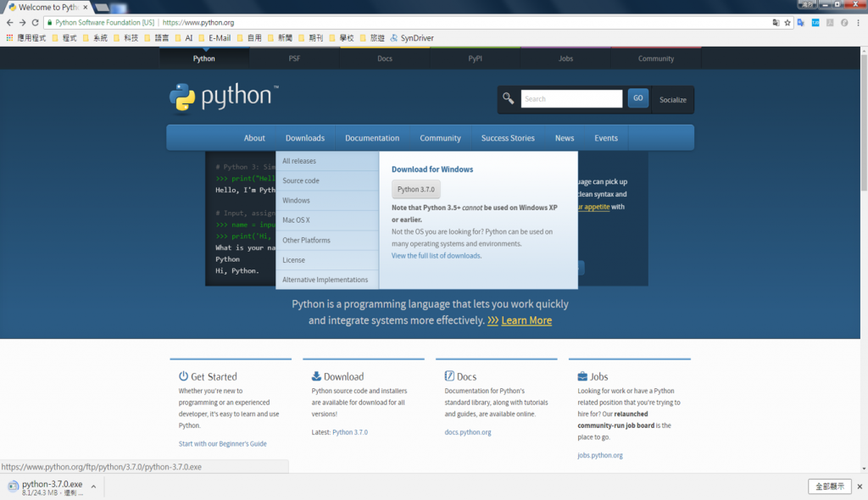
Task: Switch to the Community top tab
Action: point(656,58)
